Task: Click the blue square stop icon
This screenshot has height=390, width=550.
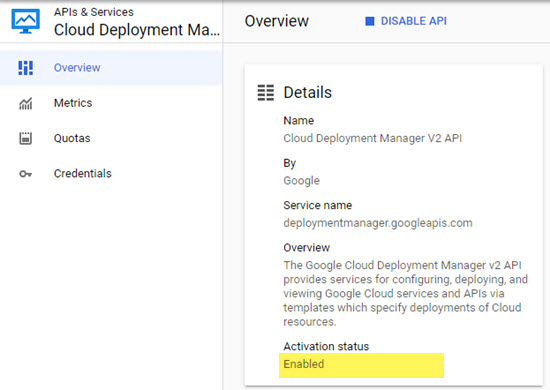Action: (370, 21)
